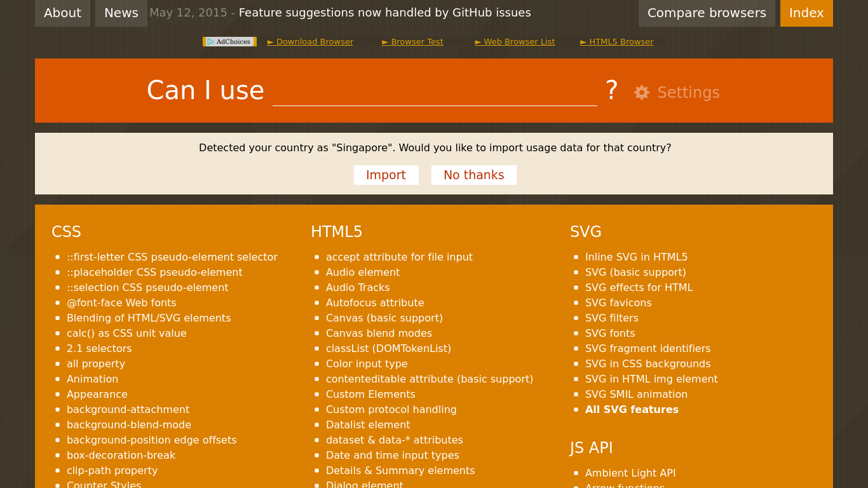Open SVG SMIL animation entry
Screen dimensions: 868x488
(636, 395)
